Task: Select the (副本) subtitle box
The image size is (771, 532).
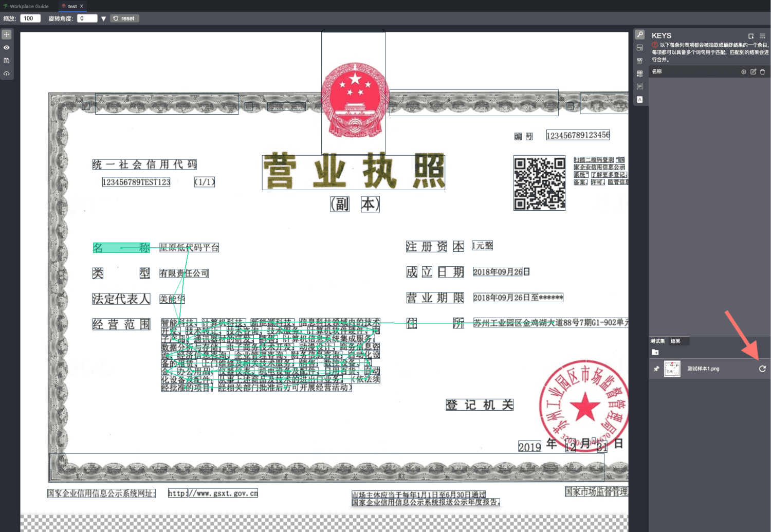Action: [355, 205]
